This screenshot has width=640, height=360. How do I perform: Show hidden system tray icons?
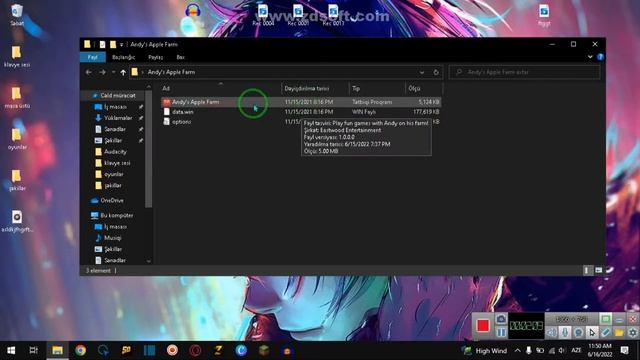tap(518, 351)
